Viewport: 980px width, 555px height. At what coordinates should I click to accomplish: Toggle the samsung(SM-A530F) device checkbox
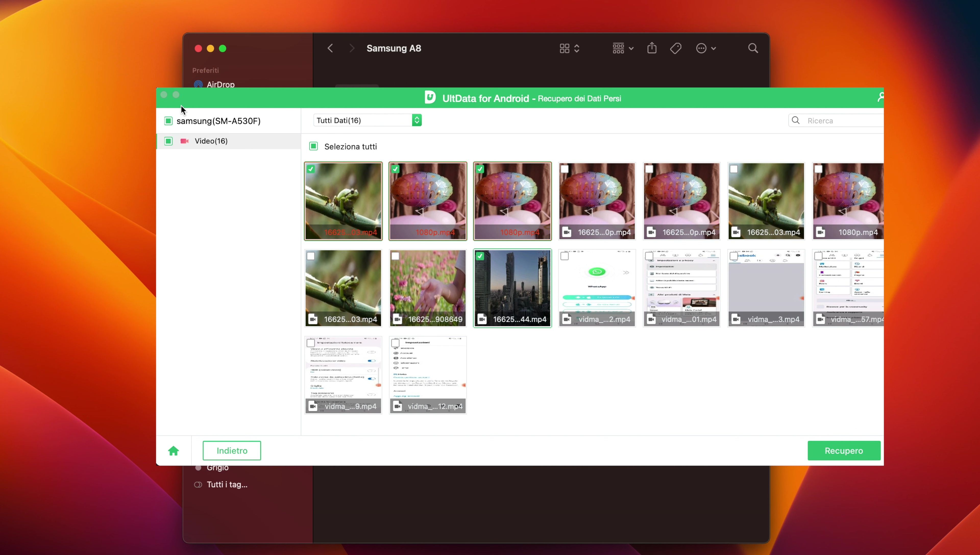click(x=168, y=121)
